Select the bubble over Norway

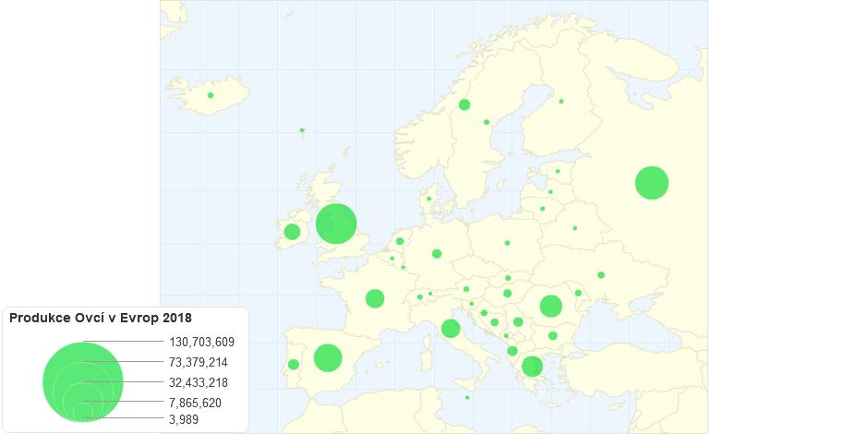464,104
